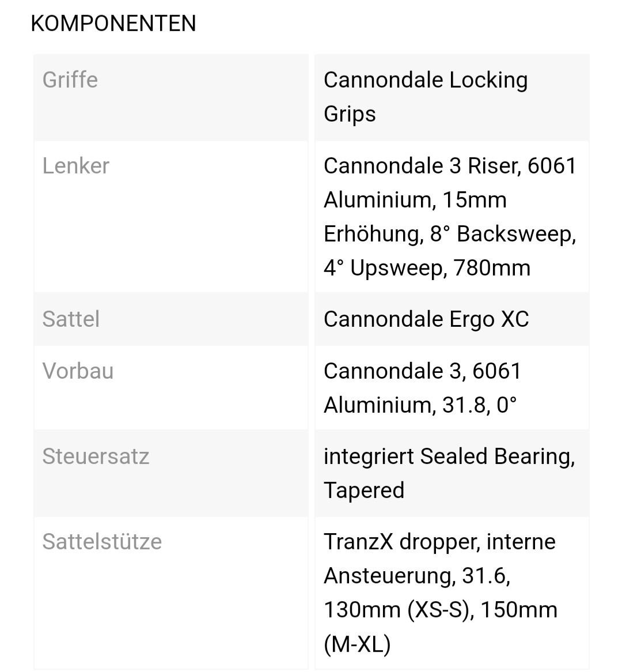Screen dimensions: 622x672
Task: Click the KOMPONENTEN section heading
Action: click(x=113, y=24)
